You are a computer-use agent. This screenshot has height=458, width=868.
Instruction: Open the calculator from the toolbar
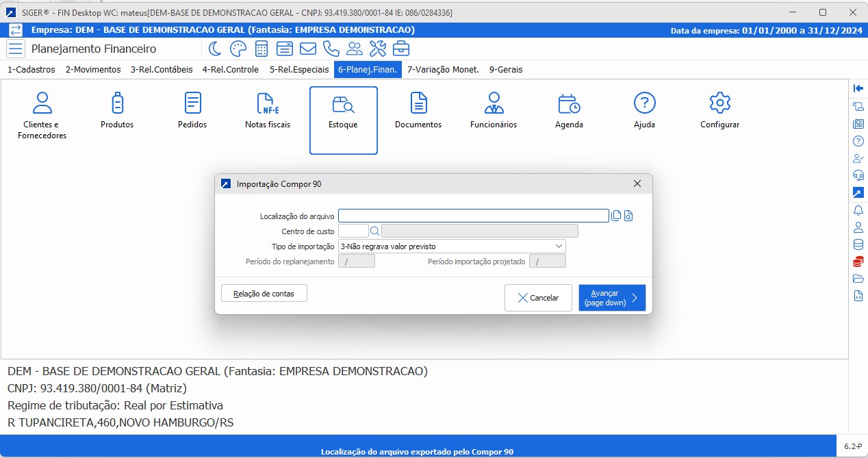[261, 49]
